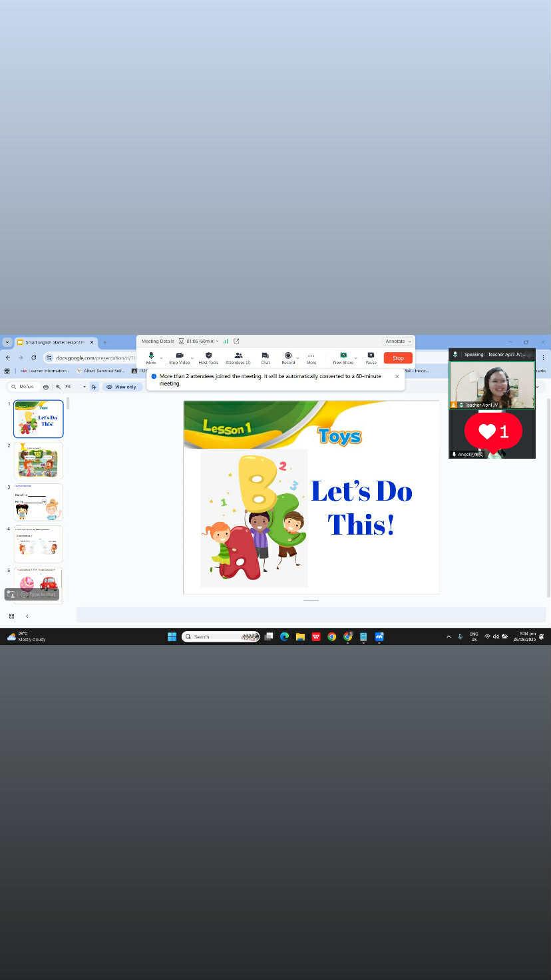
Task: Open Host Tools shield icon
Action: (208, 357)
